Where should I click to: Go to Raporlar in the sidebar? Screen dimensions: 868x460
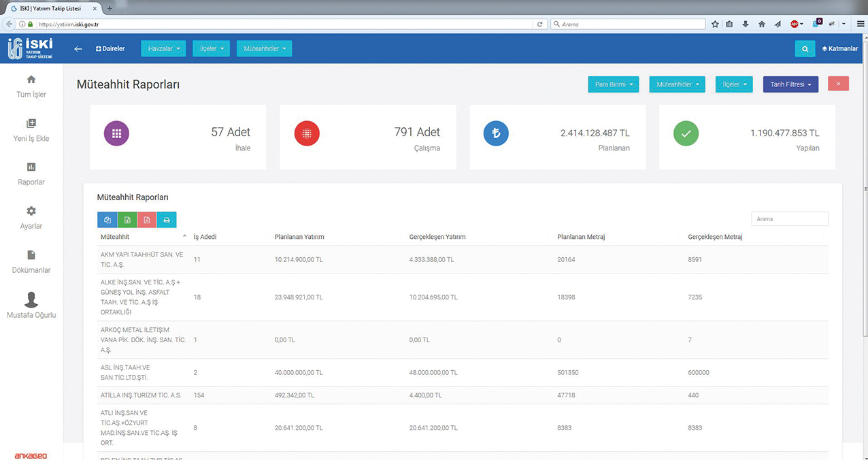coord(31,174)
